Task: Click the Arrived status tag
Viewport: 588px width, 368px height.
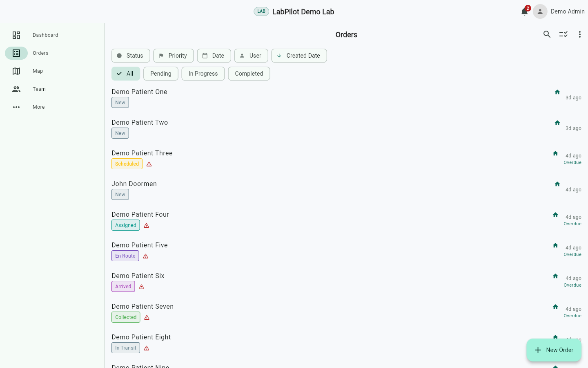Action: pyautogui.click(x=123, y=287)
